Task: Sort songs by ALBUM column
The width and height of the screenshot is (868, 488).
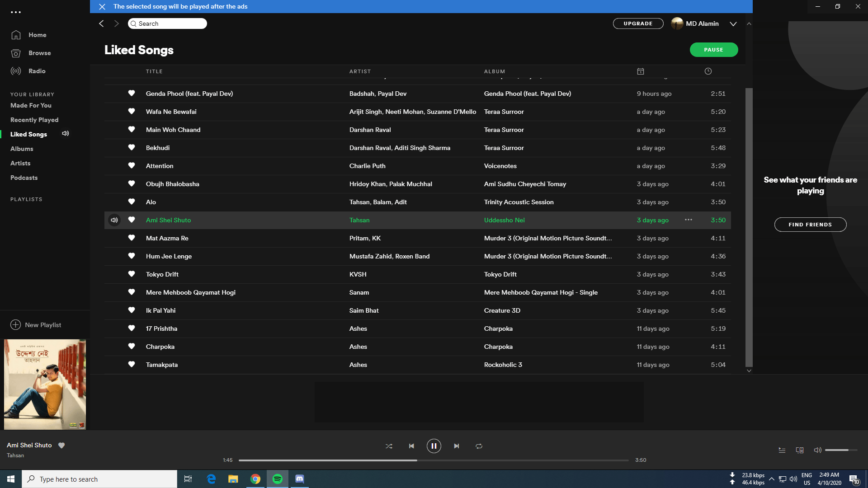Action: click(x=495, y=71)
